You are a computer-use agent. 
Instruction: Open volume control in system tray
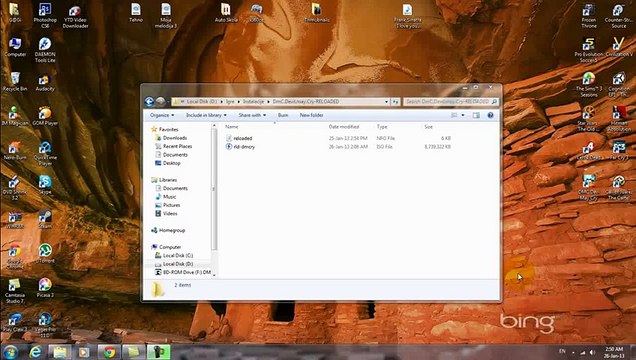592,352
